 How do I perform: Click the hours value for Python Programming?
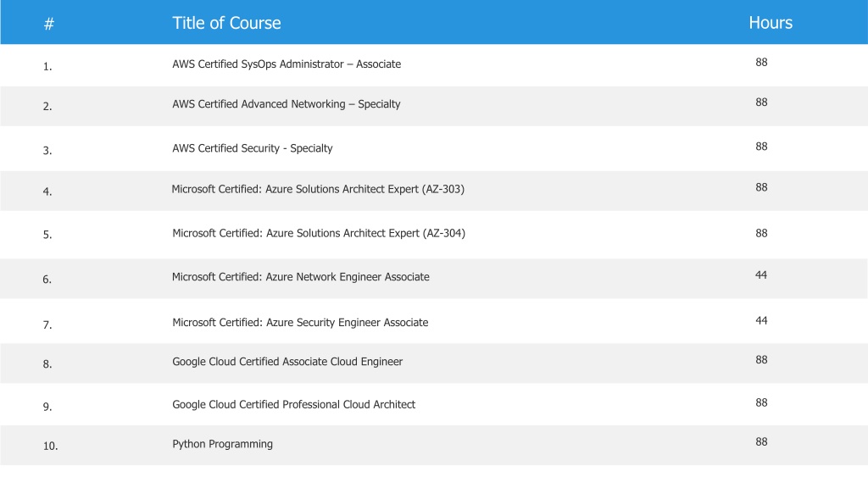pos(761,441)
